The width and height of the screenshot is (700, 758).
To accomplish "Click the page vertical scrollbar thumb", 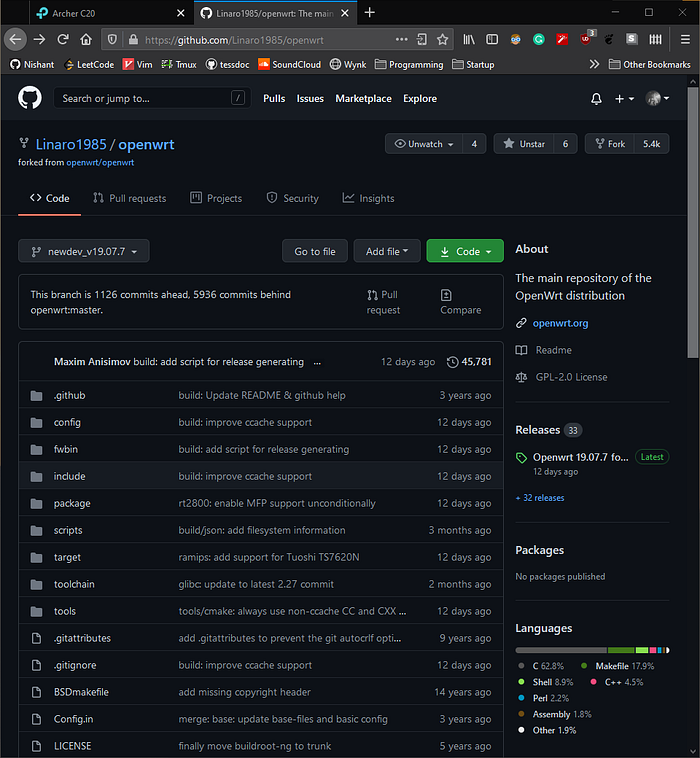I will pyautogui.click(x=693, y=222).
